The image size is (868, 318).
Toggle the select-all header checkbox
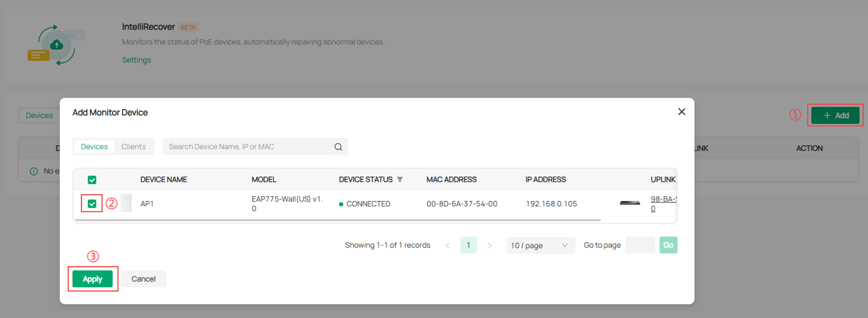pos(92,180)
